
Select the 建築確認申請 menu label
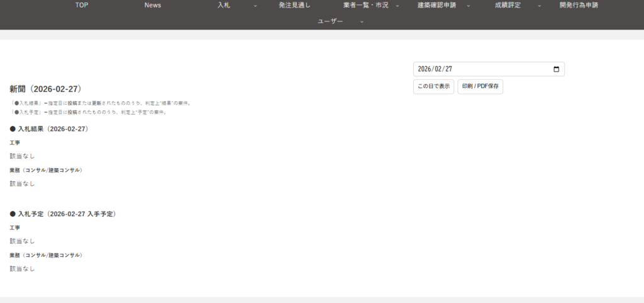pyautogui.click(x=436, y=6)
